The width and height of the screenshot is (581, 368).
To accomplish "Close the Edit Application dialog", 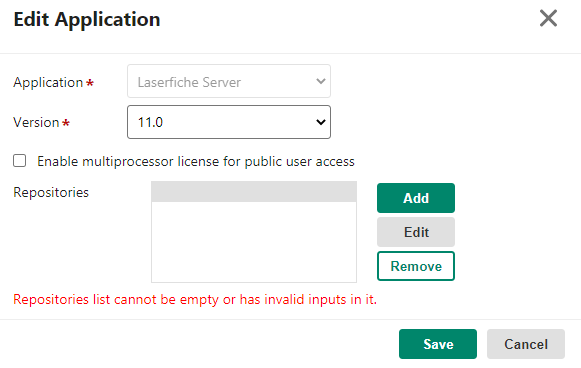I will (x=548, y=19).
